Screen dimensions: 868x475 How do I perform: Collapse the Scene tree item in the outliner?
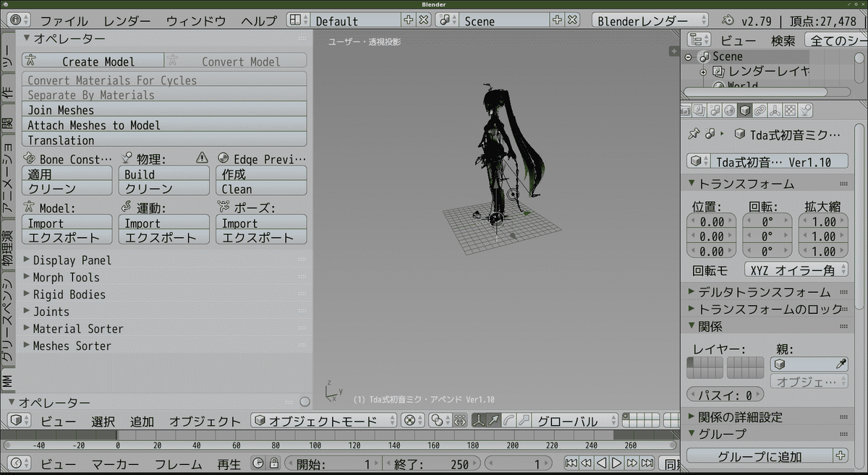(x=689, y=56)
